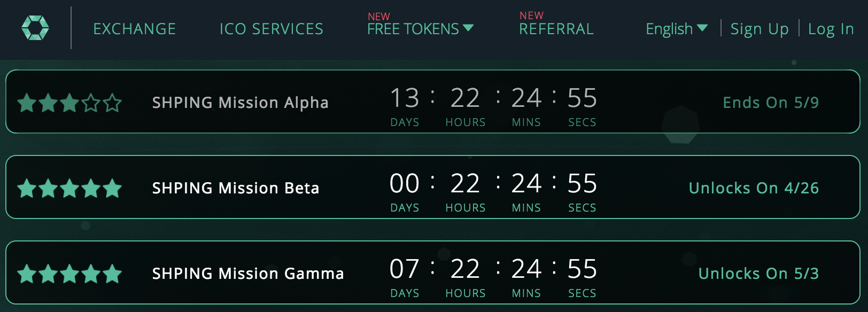Viewport: 868px width, 312px height.
Task: Go to ICO SERVICES page
Action: [271, 29]
